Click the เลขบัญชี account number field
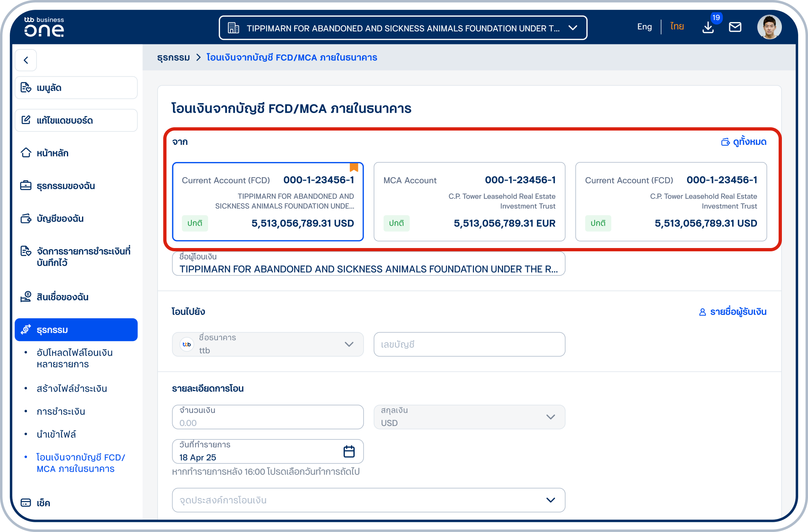This screenshot has height=532, width=808. pyautogui.click(x=469, y=344)
